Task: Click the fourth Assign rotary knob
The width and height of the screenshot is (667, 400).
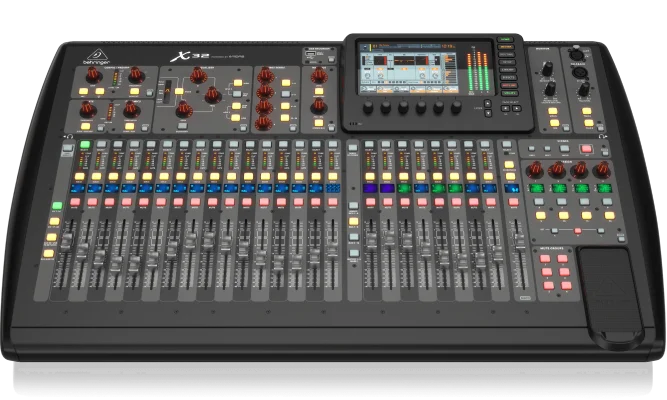Action: [x=602, y=169]
